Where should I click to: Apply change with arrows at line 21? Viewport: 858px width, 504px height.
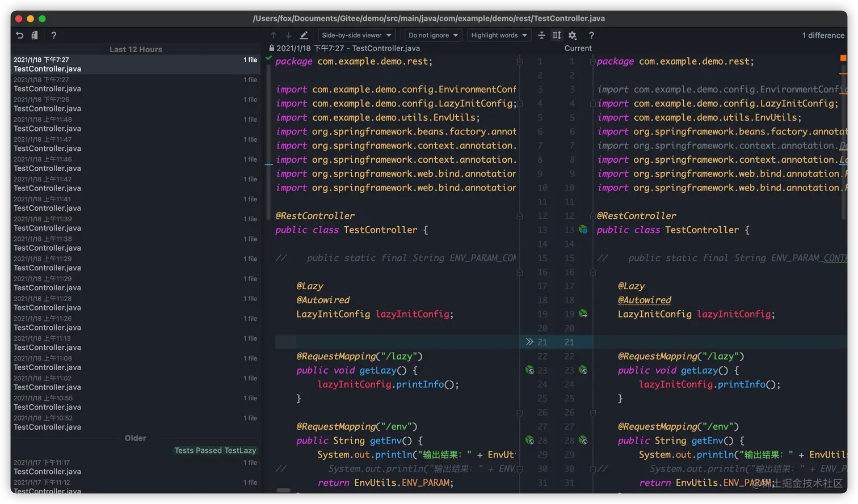point(529,342)
